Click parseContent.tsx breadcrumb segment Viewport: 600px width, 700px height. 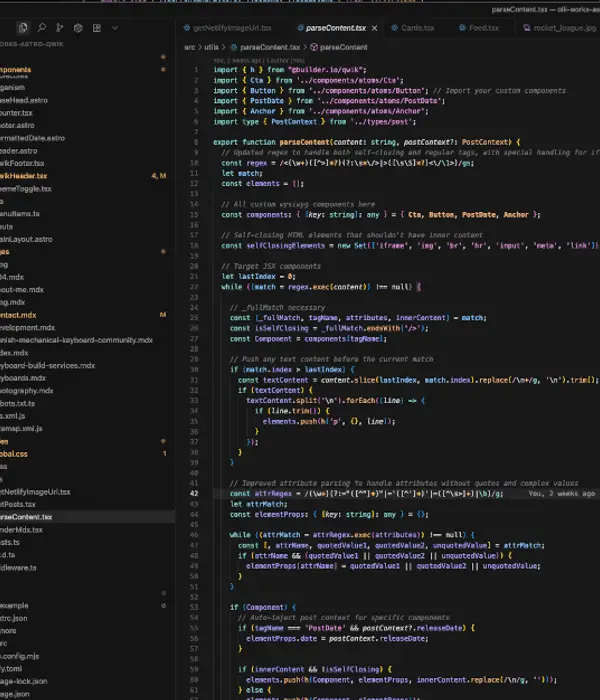[x=270, y=47]
